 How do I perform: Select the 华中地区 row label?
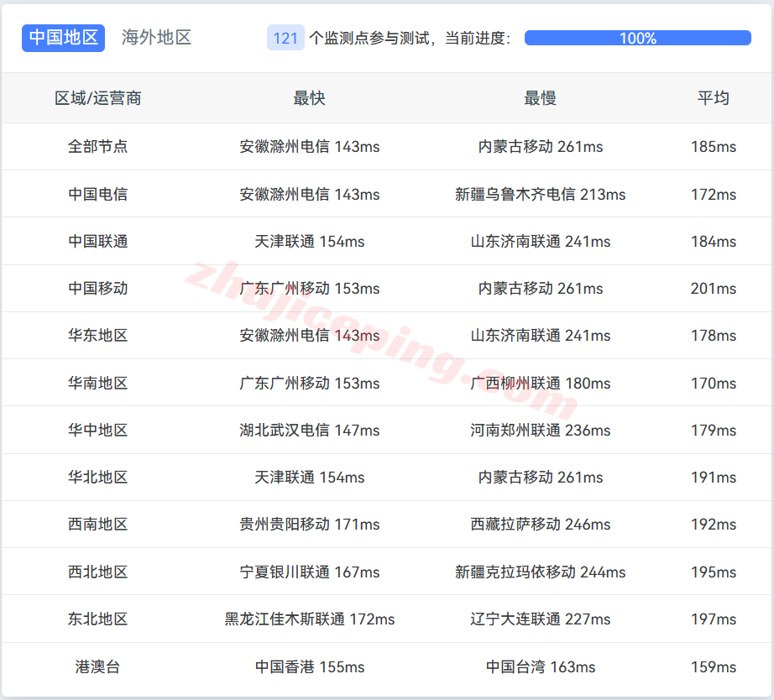pos(97,430)
